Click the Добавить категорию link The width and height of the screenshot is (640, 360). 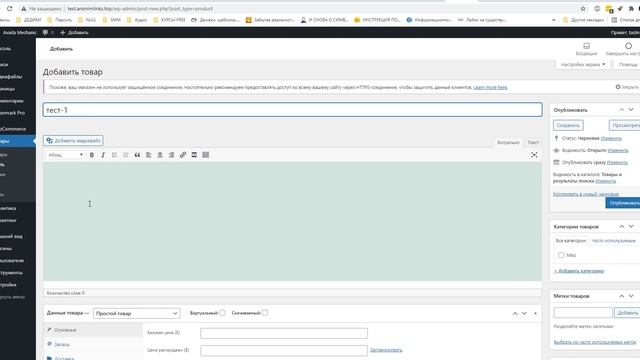[x=579, y=271]
